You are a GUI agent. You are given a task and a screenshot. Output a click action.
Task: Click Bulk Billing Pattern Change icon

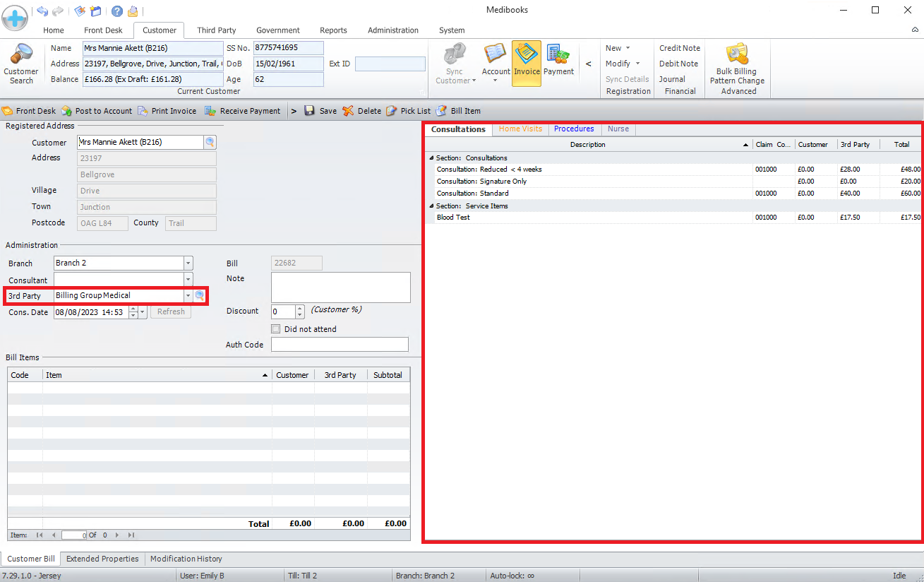(737, 56)
